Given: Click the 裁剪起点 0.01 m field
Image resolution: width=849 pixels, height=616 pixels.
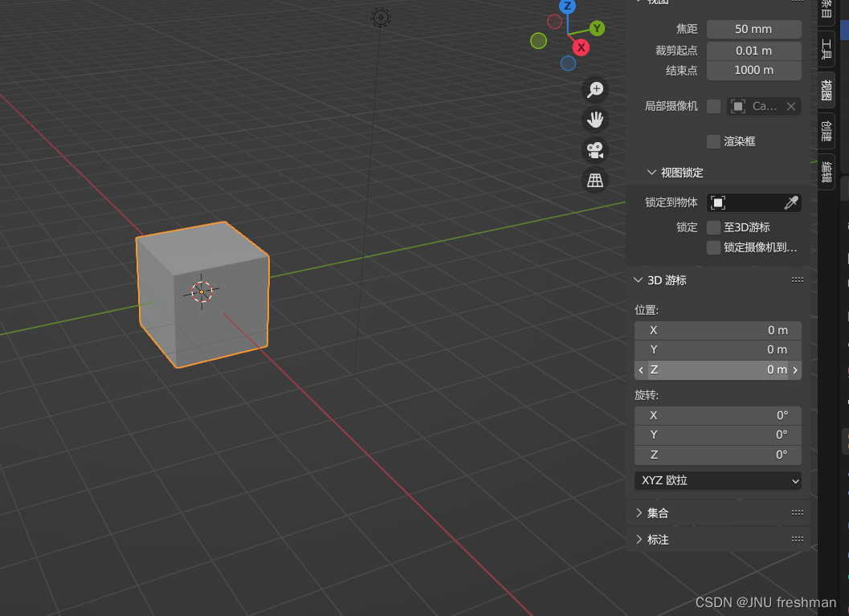Looking at the screenshot, I should point(753,51).
